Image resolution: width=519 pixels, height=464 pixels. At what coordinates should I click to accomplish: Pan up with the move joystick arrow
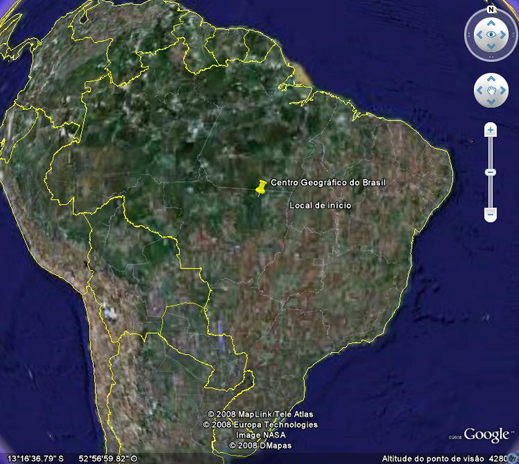click(491, 79)
